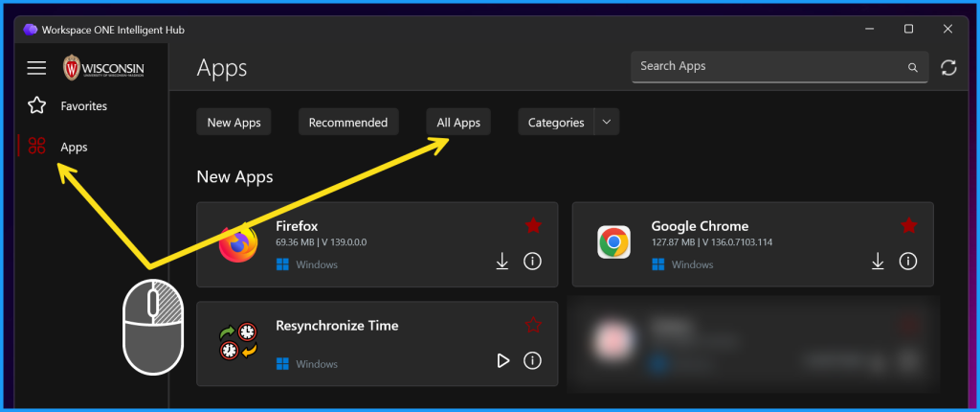Open Apps section in the sidebar
980x412 pixels.
click(74, 147)
